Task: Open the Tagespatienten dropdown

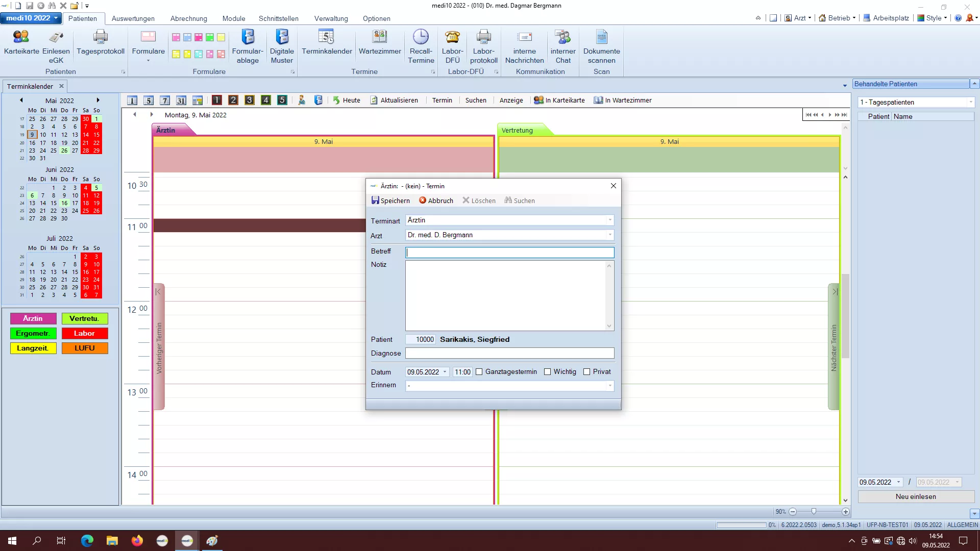Action: pyautogui.click(x=971, y=103)
